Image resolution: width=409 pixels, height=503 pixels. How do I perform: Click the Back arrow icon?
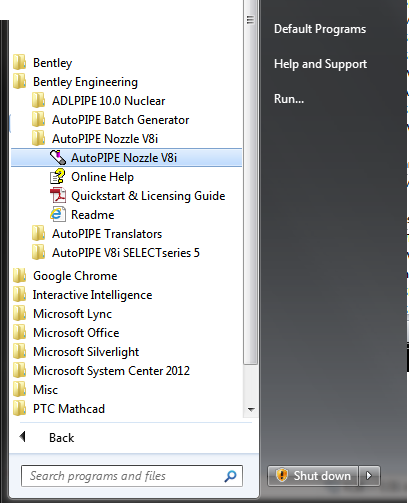23,437
